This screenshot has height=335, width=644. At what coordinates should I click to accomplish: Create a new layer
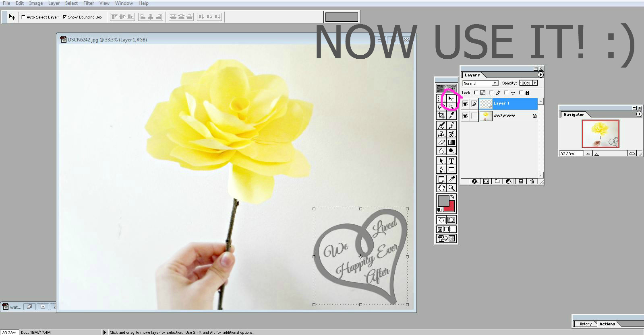521,181
